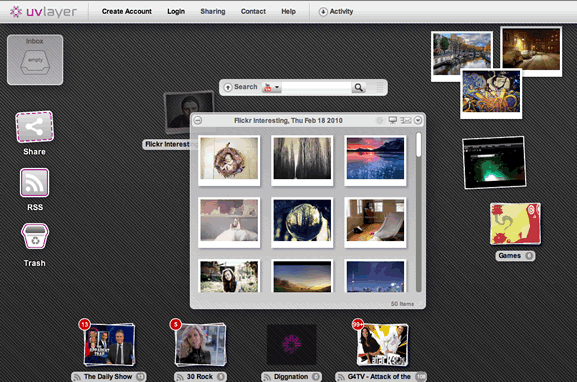
Task: Open the blue night skyline thumbnail
Action: pos(375,276)
